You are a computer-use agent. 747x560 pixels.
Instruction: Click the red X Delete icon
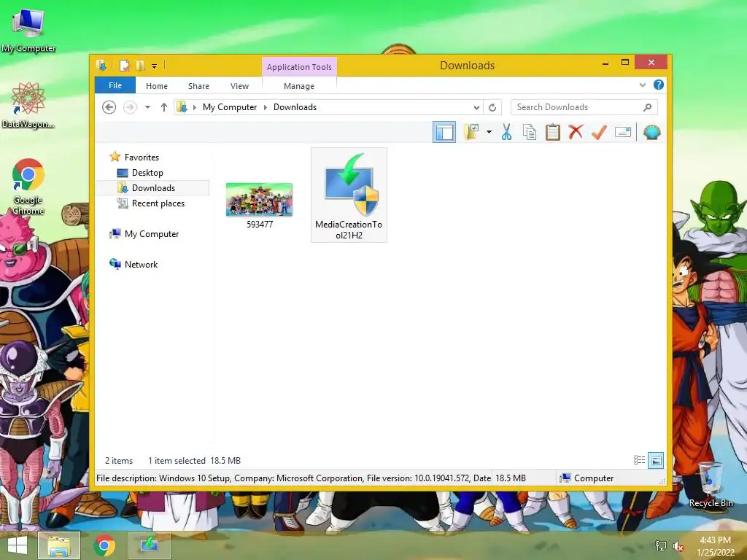pyautogui.click(x=576, y=131)
